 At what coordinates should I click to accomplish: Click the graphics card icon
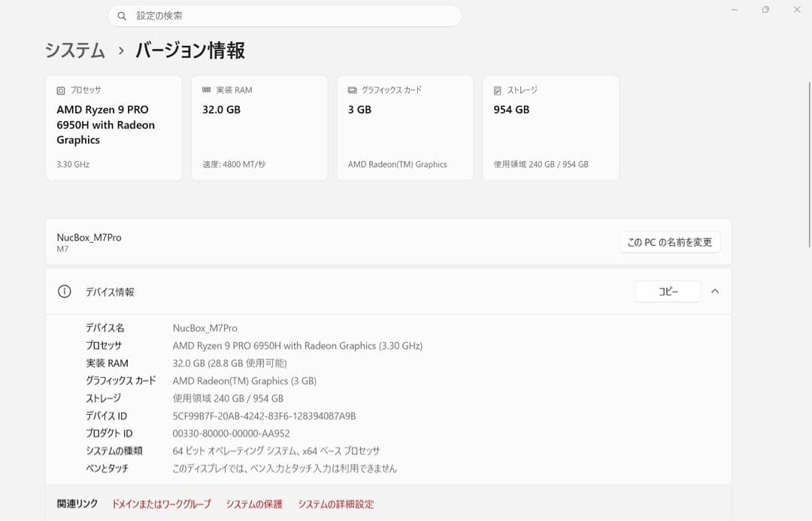pyautogui.click(x=352, y=90)
